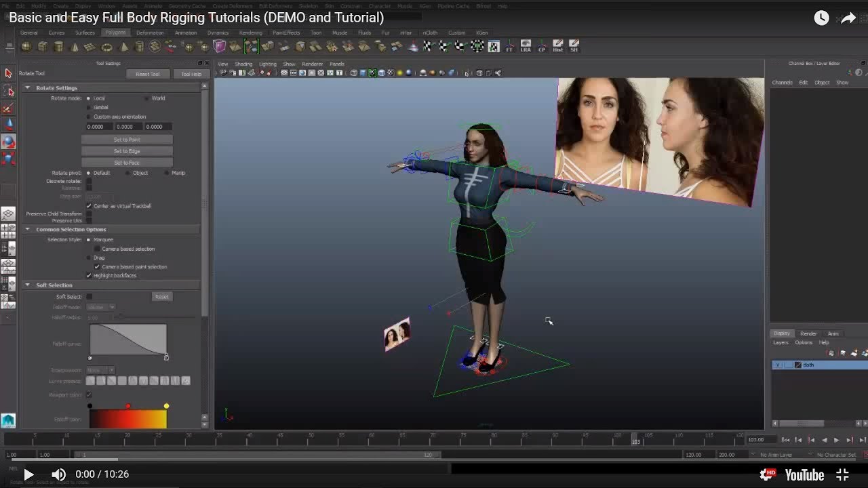Enable the Soft Select checkbox

click(89, 296)
